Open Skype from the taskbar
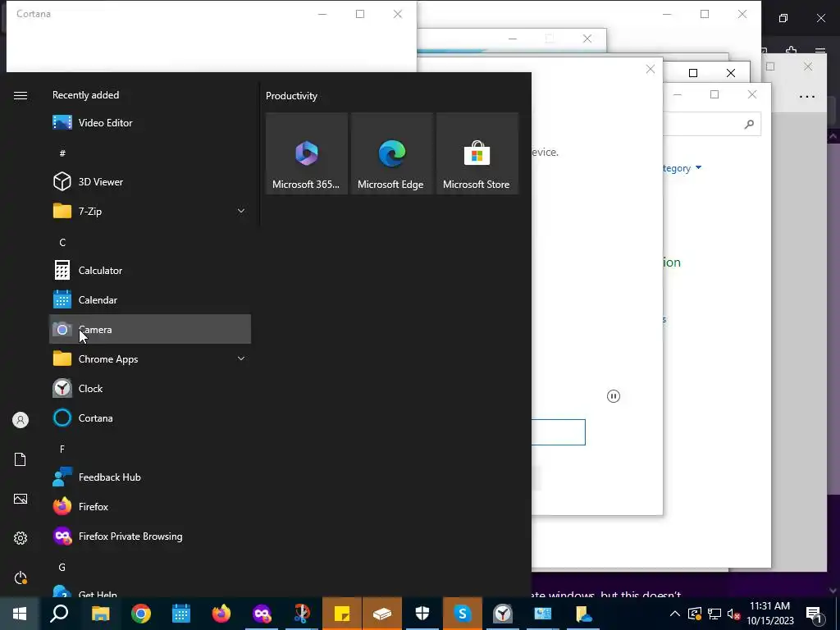This screenshot has width=840, height=630. (463, 614)
